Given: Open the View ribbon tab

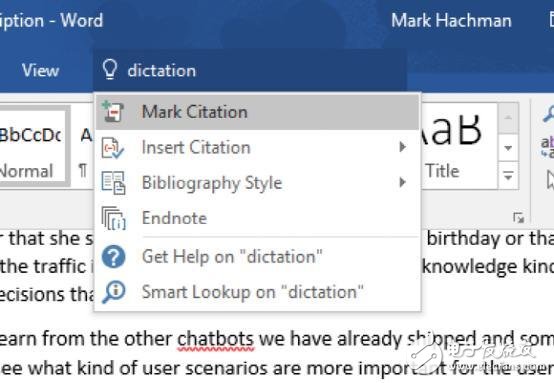Looking at the screenshot, I should (x=40, y=70).
